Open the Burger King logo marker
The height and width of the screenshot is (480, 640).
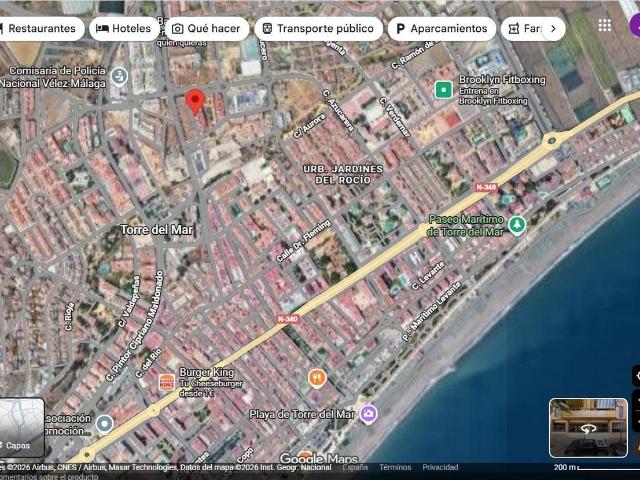(x=167, y=383)
